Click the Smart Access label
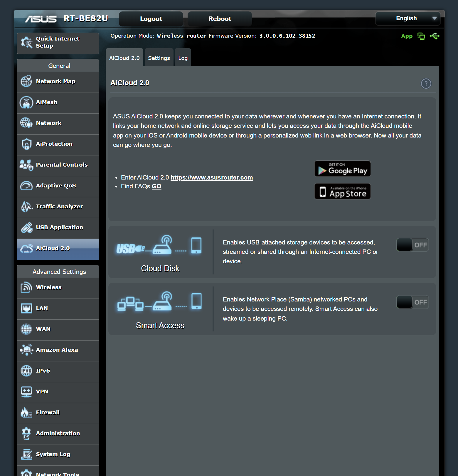The height and width of the screenshot is (476, 458). point(160,326)
